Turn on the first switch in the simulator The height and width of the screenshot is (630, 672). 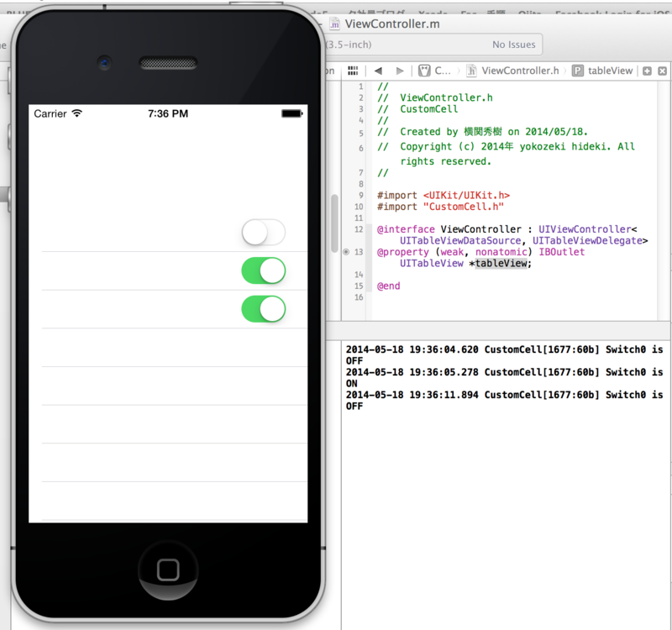click(x=264, y=233)
